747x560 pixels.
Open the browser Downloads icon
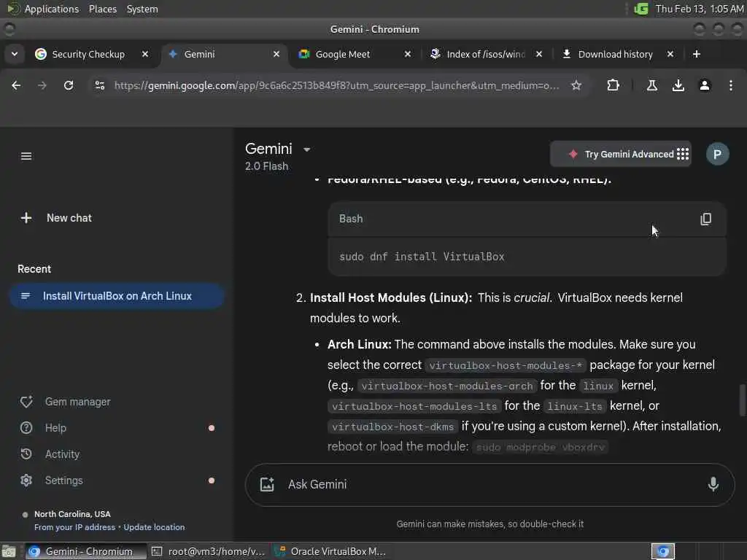[678, 85]
